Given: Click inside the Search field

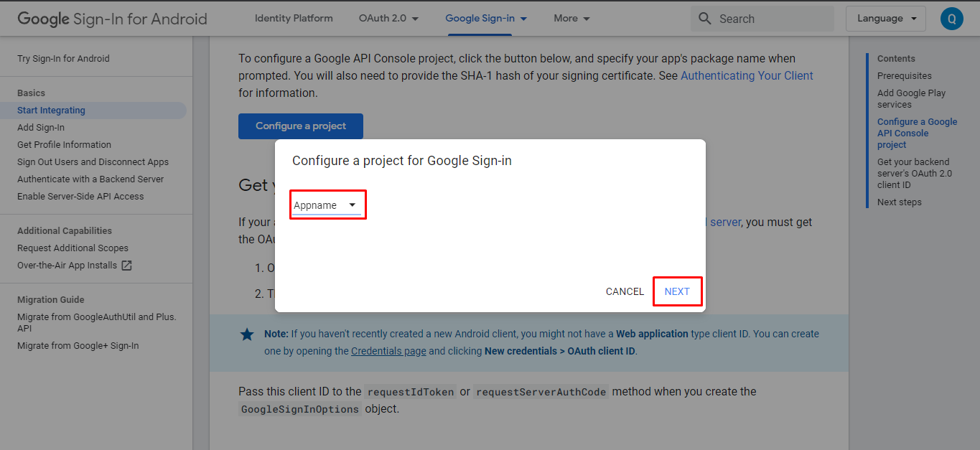Looking at the screenshot, I should pos(772,19).
